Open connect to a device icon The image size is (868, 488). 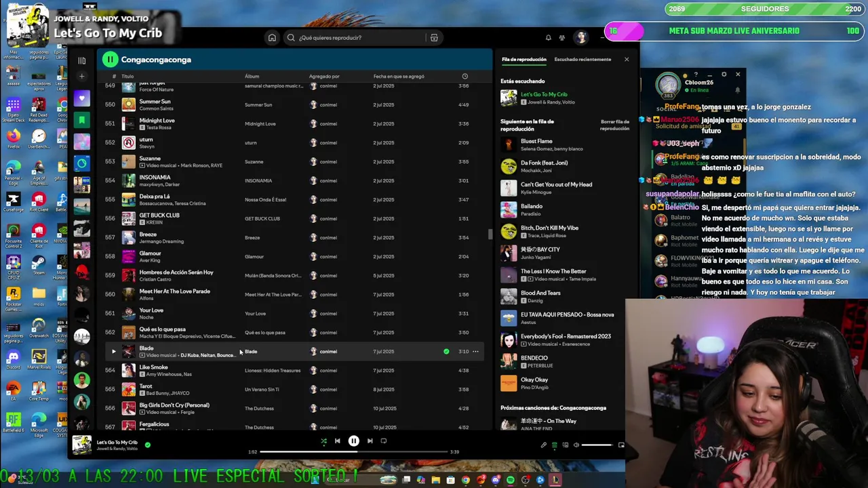click(565, 445)
